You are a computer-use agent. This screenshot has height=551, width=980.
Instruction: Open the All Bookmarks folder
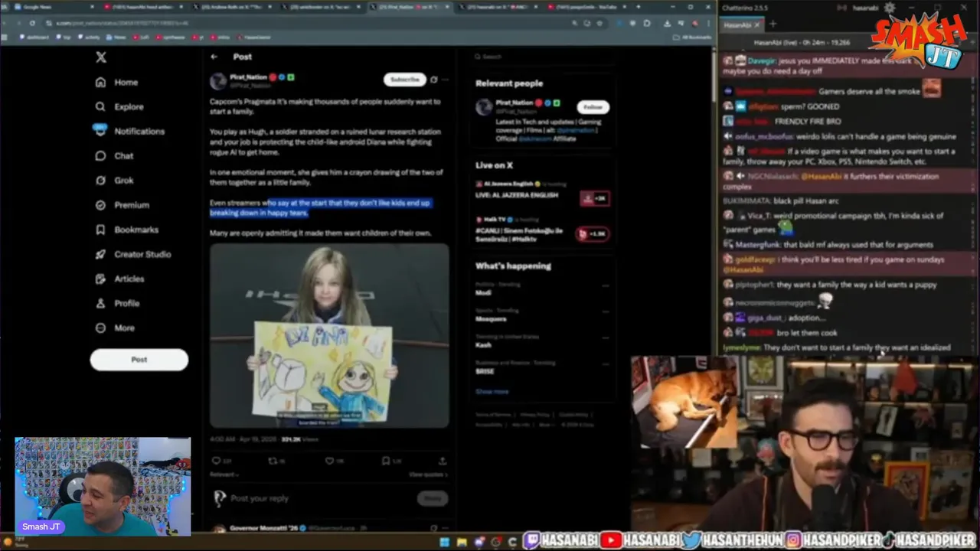coord(692,37)
